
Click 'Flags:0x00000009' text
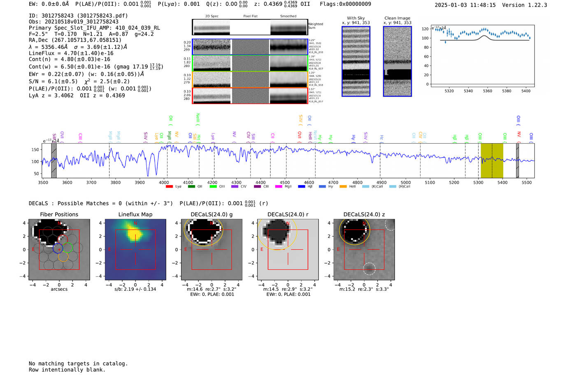point(346,4)
